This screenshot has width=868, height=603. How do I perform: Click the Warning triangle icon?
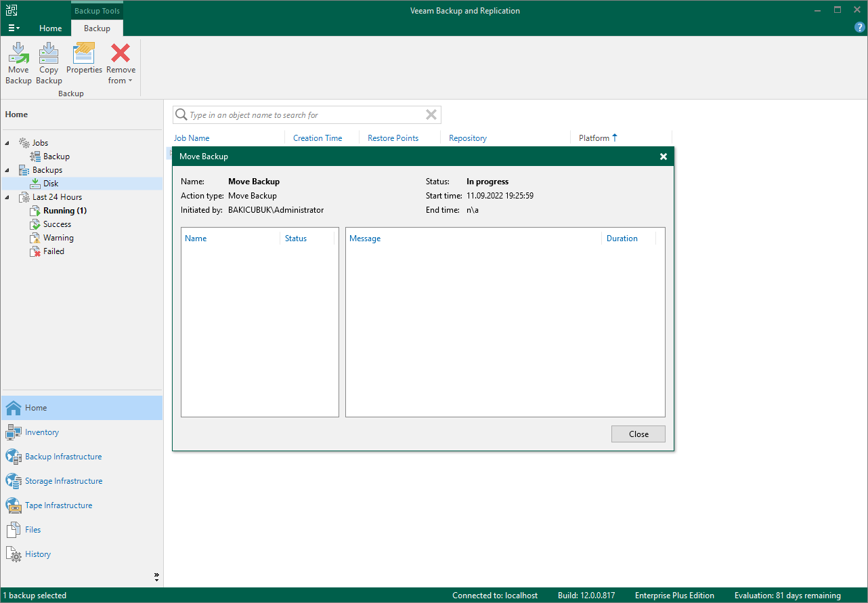click(35, 238)
